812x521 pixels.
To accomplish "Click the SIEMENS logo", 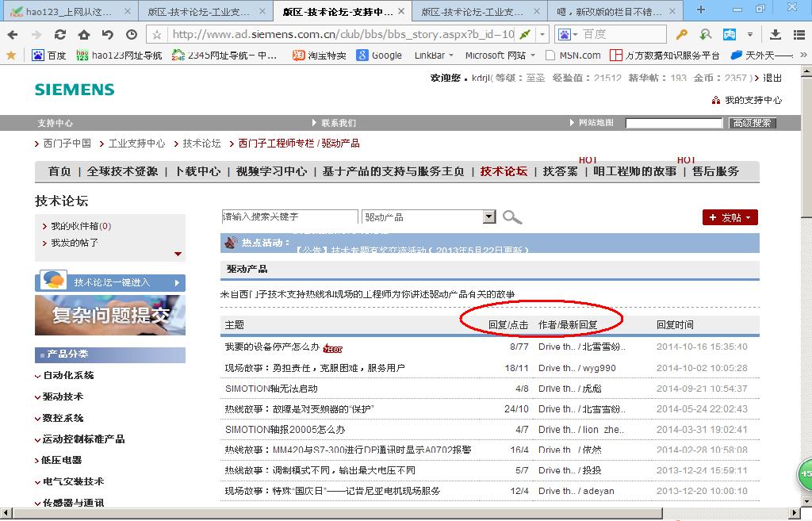I will [75, 89].
